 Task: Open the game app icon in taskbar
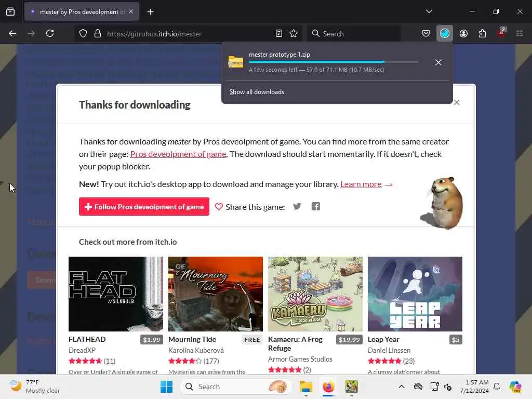pos(352,387)
